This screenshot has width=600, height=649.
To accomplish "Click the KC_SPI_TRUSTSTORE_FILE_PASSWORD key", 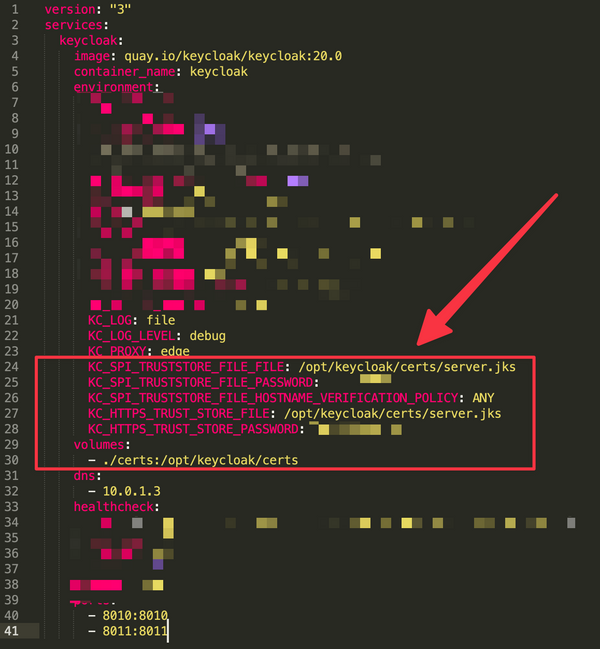I will 200,383.
